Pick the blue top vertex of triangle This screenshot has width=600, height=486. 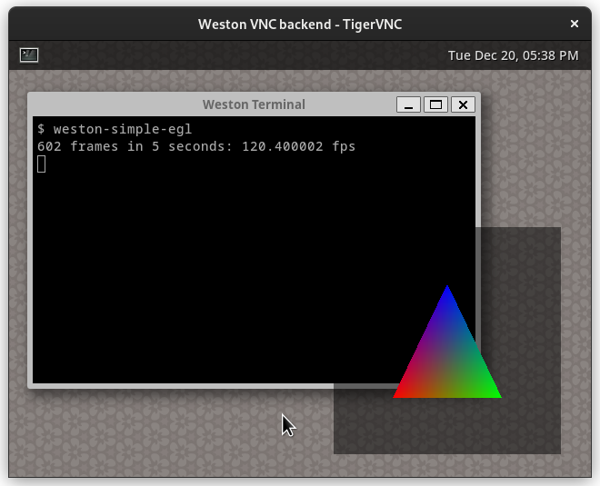[x=447, y=292]
